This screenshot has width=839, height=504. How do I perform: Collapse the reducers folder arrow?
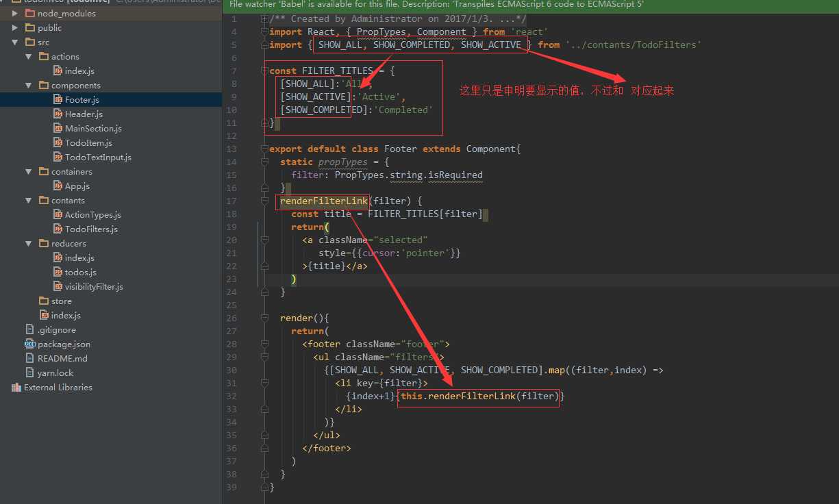coord(29,243)
